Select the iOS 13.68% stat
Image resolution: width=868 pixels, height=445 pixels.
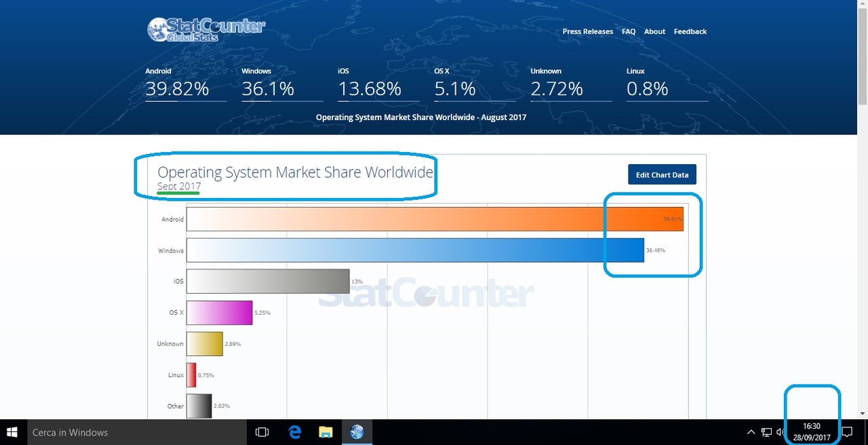pyautogui.click(x=378, y=83)
